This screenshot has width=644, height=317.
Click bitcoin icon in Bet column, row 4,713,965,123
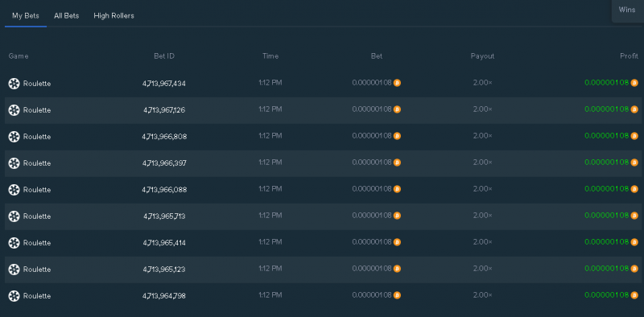click(397, 269)
